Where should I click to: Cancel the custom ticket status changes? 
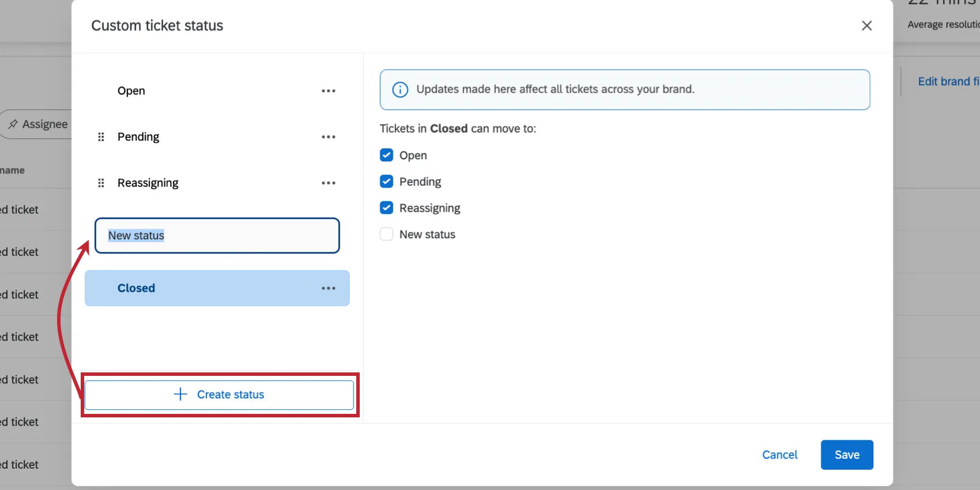tap(780, 455)
